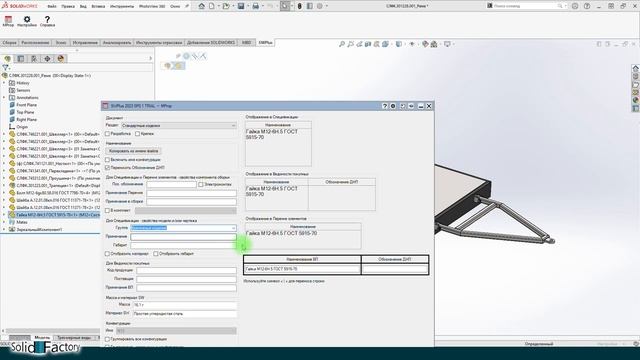Image resolution: width=640 pixels, height=360 pixels.
Task: Create a New document from toolbar
Action: (212, 6)
